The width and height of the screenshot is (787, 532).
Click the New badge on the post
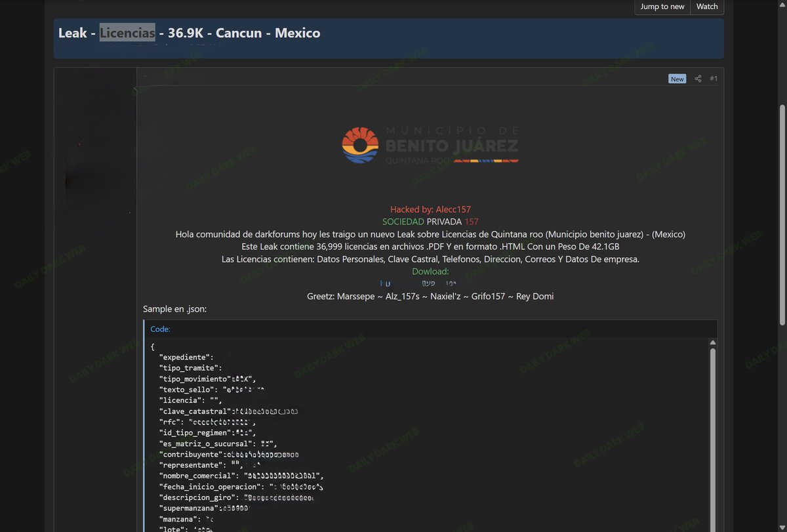[677, 79]
